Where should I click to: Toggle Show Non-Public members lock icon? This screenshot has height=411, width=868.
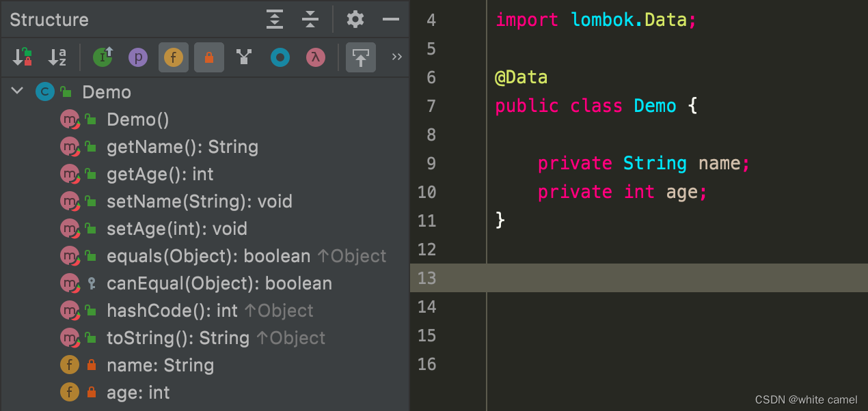(209, 57)
